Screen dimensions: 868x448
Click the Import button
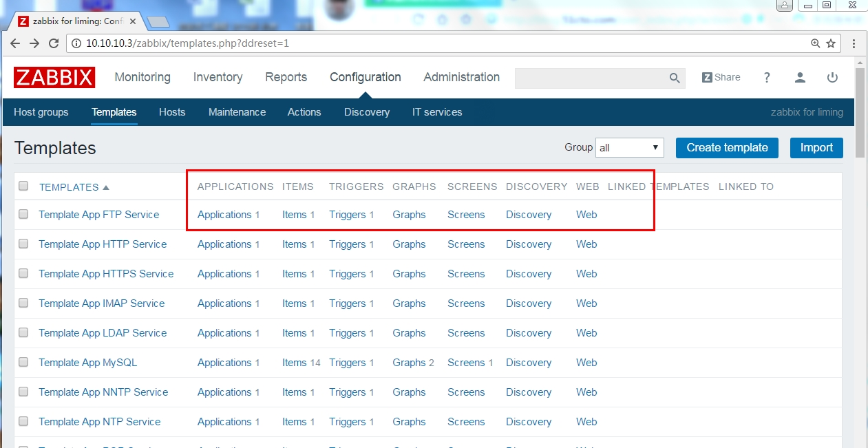click(x=816, y=147)
